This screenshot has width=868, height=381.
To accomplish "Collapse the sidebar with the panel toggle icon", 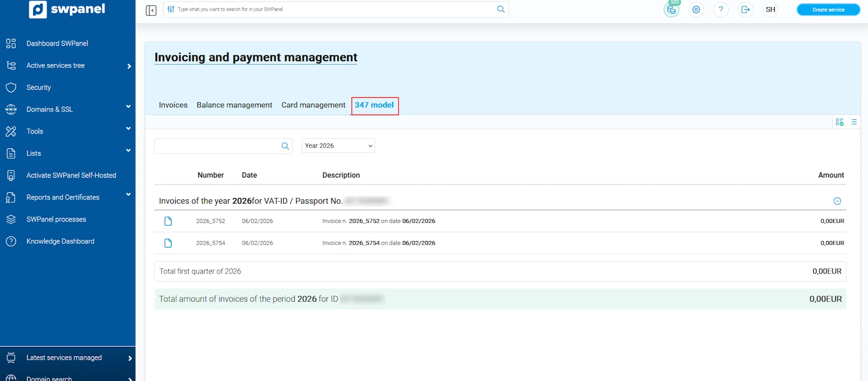I will tap(151, 10).
